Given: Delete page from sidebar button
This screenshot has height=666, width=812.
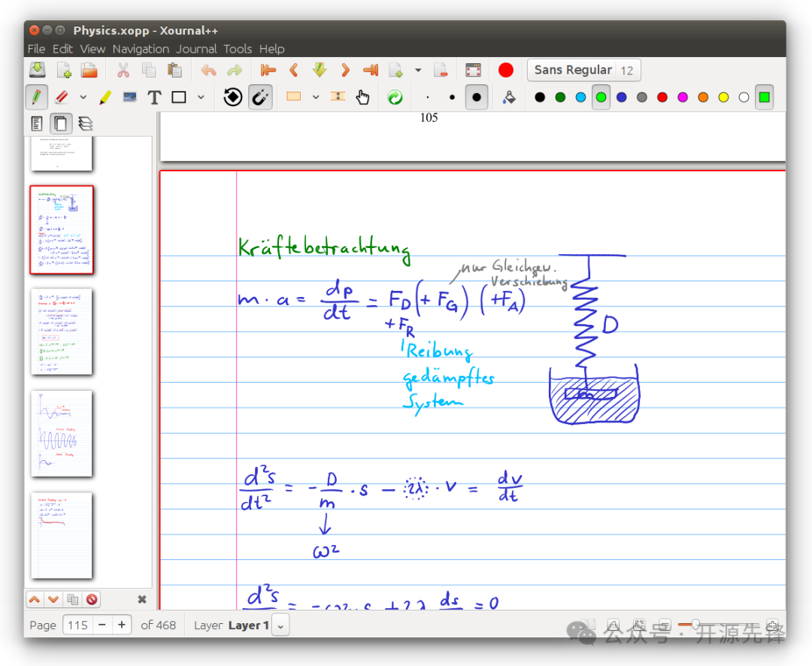Looking at the screenshot, I should click(x=92, y=599).
